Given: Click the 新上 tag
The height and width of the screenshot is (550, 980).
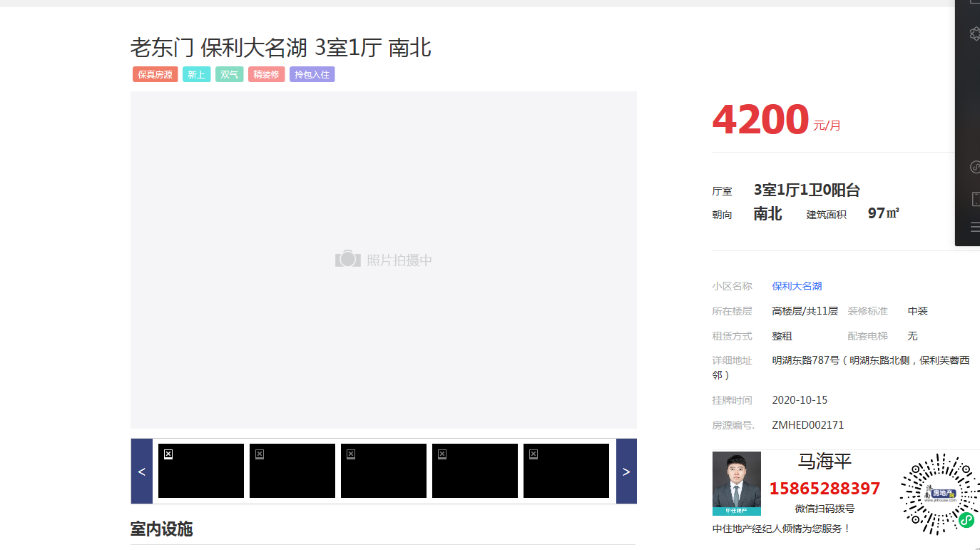Looking at the screenshot, I should [196, 74].
